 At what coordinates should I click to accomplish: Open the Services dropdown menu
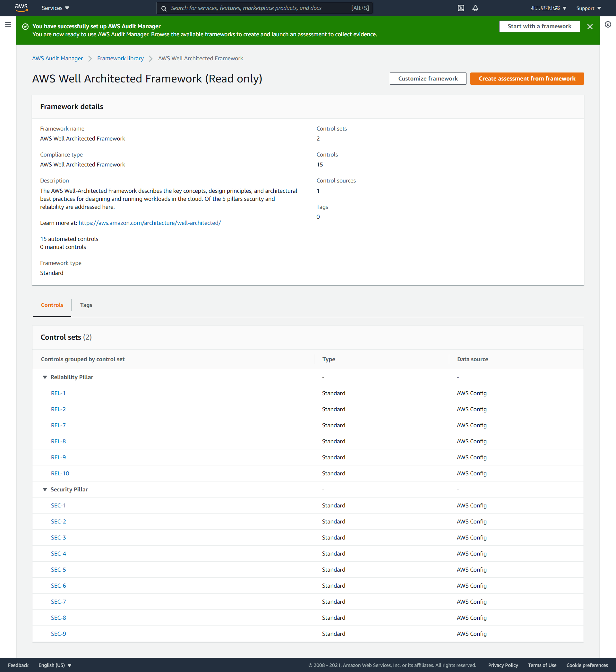pyautogui.click(x=55, y=8)
